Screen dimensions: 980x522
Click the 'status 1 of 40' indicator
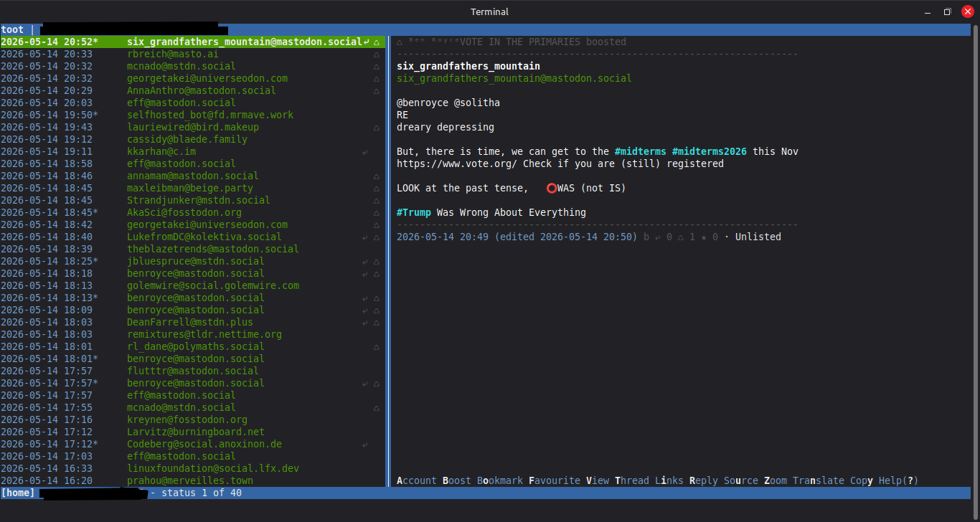[202, 493]
